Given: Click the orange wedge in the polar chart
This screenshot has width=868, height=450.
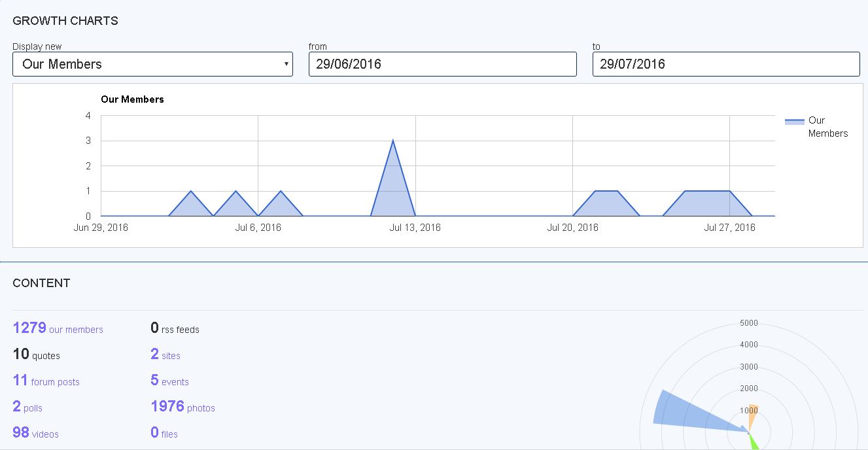Looking at the screenshot, I should 753,413.
